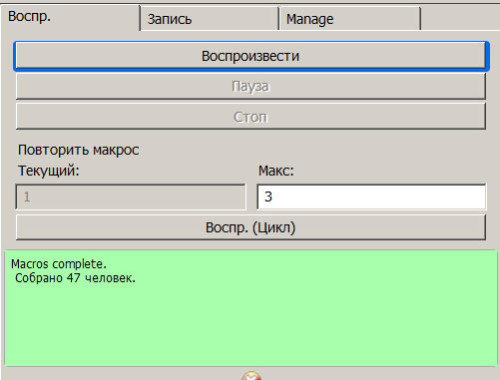Click the Текущий: label
This screenshot has height=380, width=500.
click(49, 171)
